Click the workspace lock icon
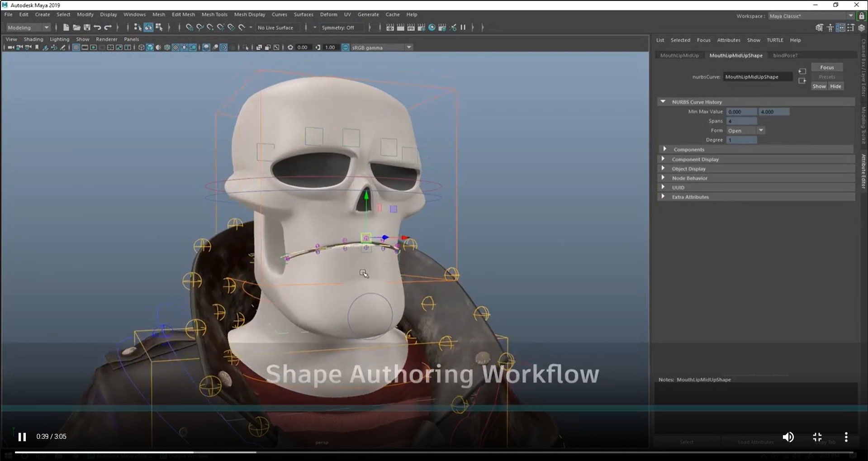 [861, 16]
